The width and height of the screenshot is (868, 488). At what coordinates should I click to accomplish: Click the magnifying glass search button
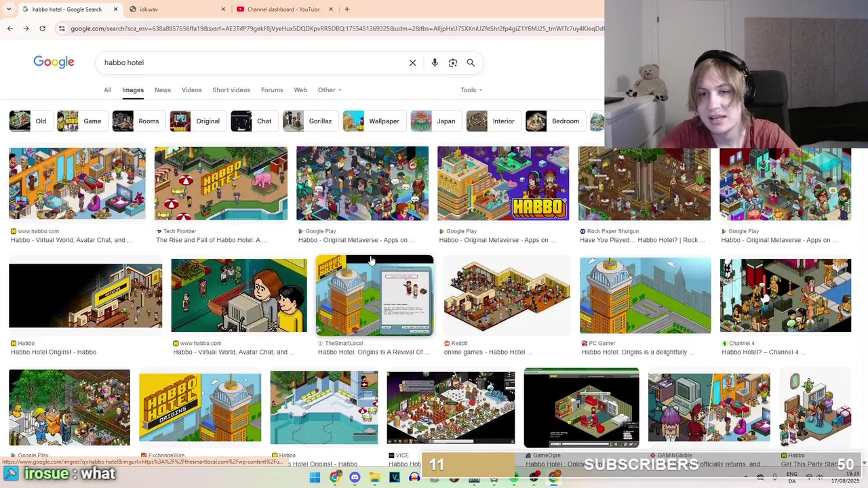471,62
